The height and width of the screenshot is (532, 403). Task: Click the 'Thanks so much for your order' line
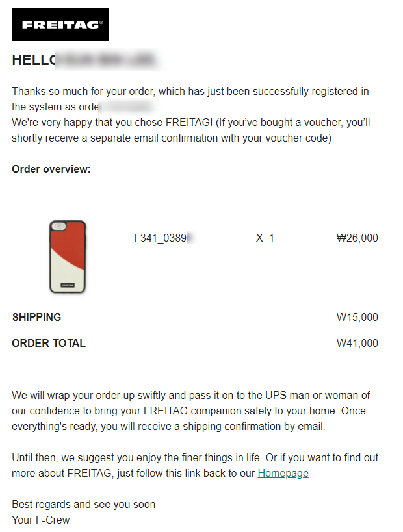pos(190,92)
